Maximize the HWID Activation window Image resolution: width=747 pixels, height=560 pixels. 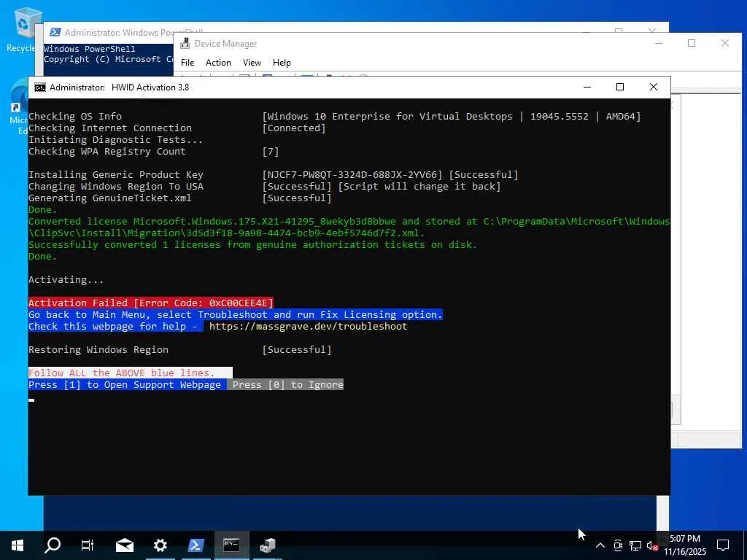[620, 87]
